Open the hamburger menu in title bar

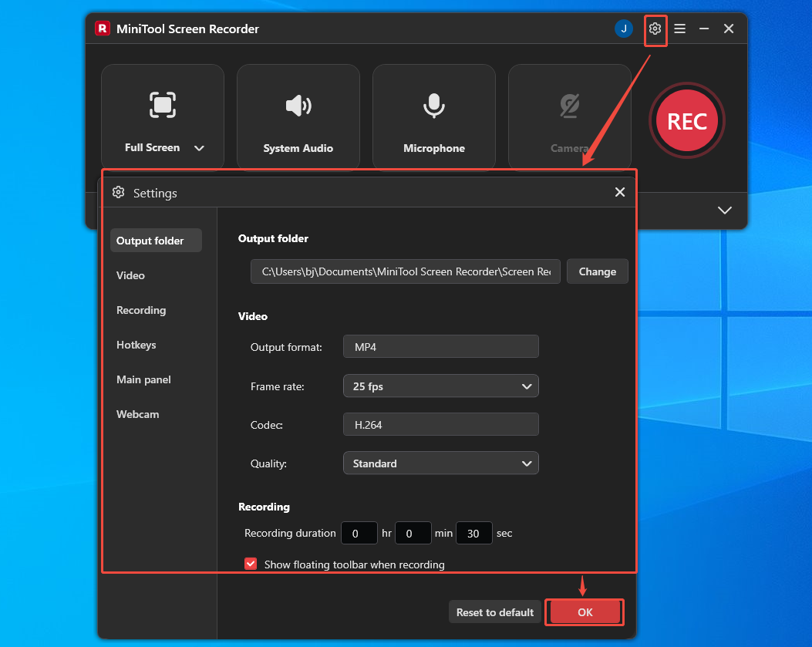click(679, 29)
